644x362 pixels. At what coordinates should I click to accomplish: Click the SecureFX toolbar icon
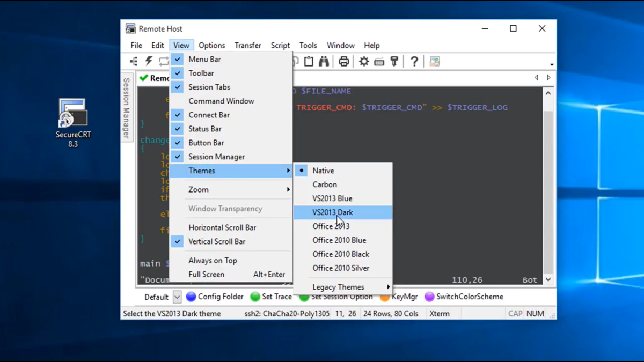pos(435,62)
